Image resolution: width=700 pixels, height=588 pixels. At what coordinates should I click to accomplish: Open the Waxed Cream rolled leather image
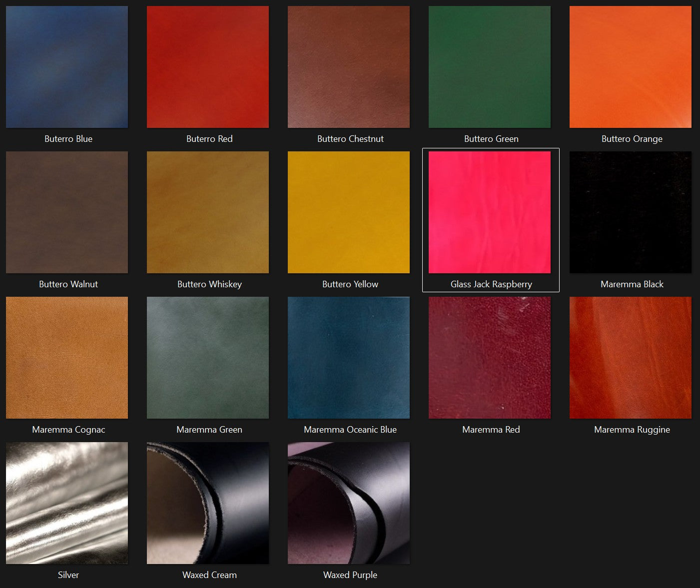pyautogui.click(x=208, y=503)
